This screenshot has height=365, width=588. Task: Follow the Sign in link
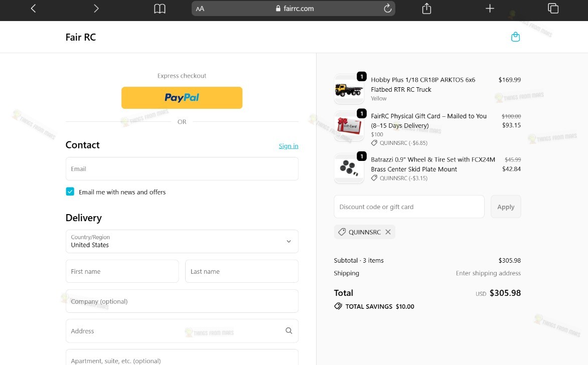click(x=288, y=146)
